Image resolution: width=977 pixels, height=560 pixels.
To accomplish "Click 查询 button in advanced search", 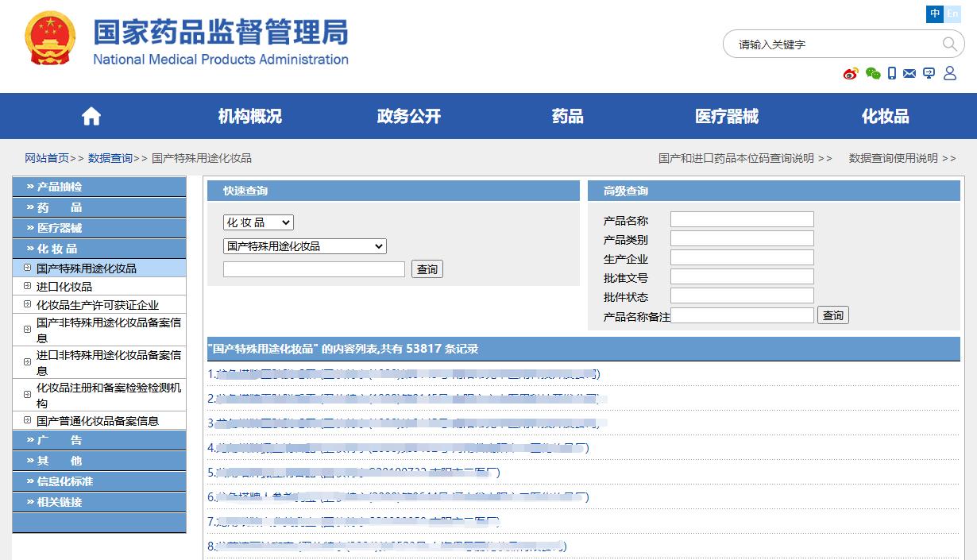I will click(833, 315).
